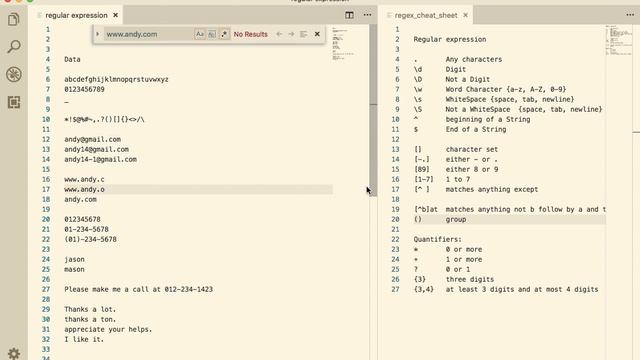Click the text 'andy@gmail.com'
The height and width of the screenshot is (360, 640).
point(92,139)
